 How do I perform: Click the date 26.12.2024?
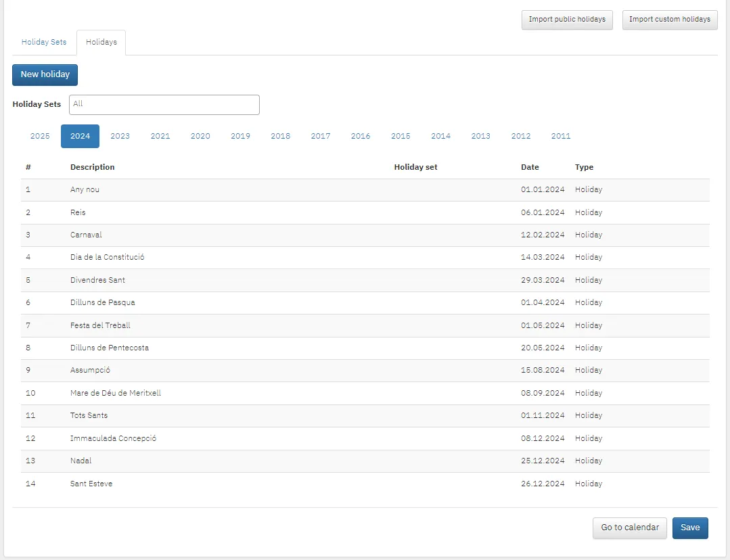point(543,484)
